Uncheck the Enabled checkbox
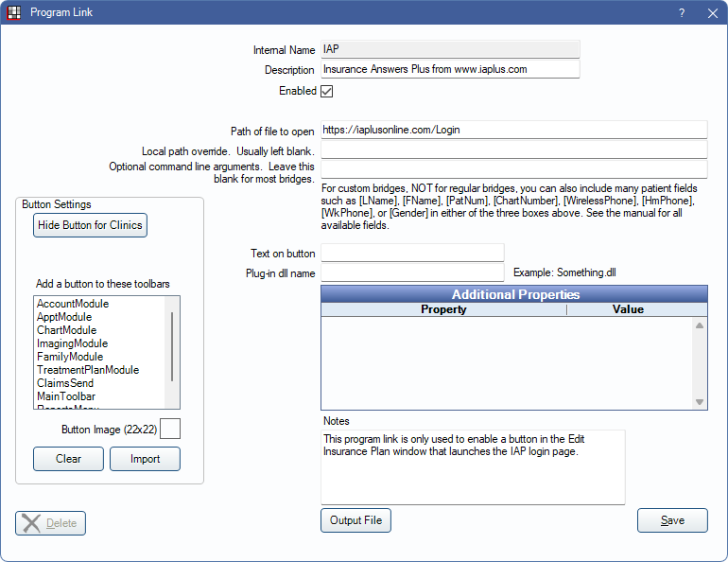 [327, 92]
